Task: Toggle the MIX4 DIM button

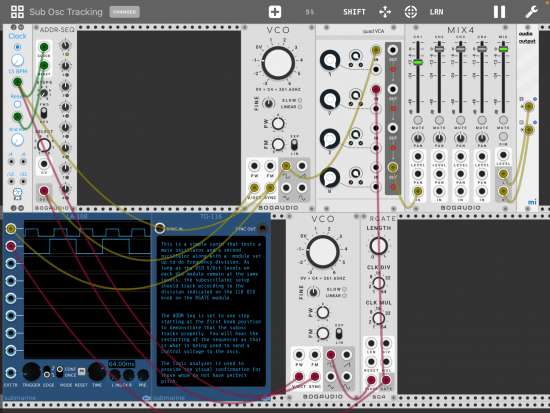Action: pos(503,136)
